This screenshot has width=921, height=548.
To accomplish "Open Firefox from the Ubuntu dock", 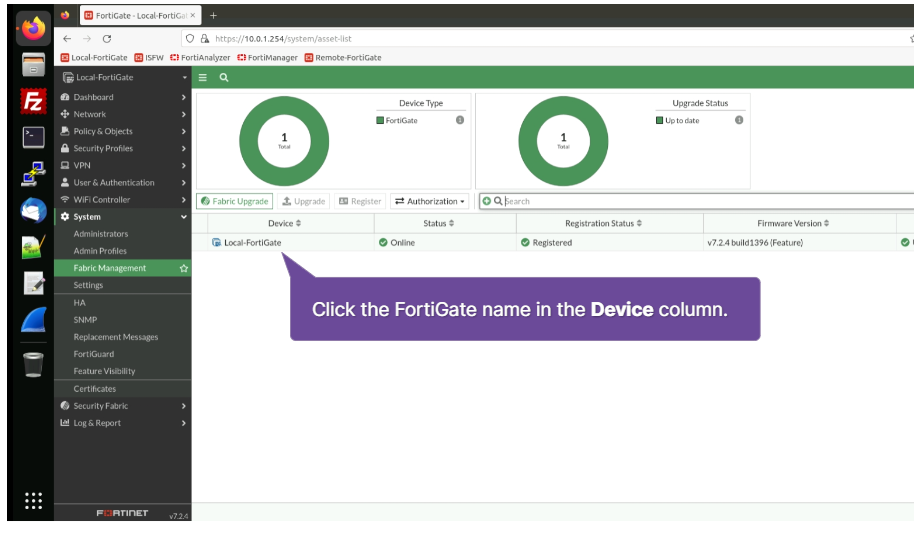I will pos(33,28).
